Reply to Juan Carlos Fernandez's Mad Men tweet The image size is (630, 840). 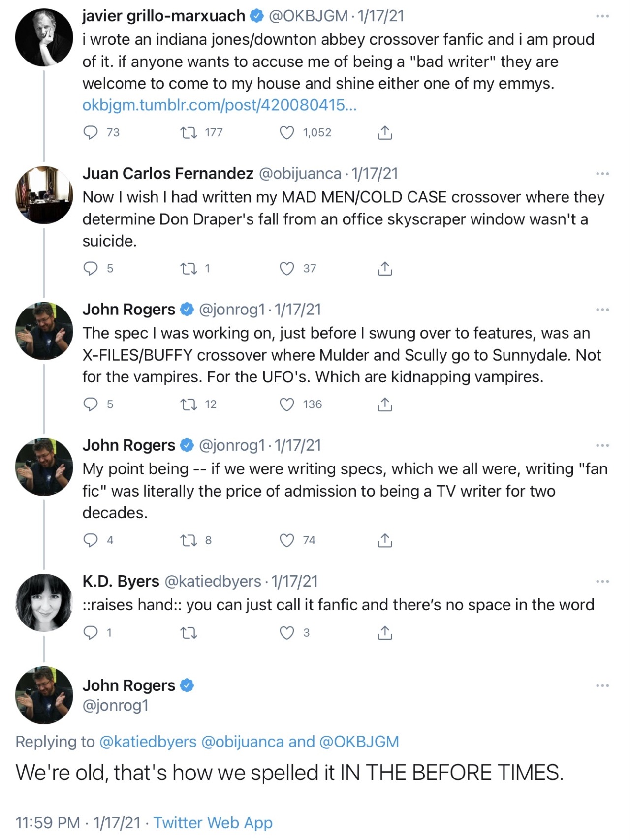pos(91,269)
